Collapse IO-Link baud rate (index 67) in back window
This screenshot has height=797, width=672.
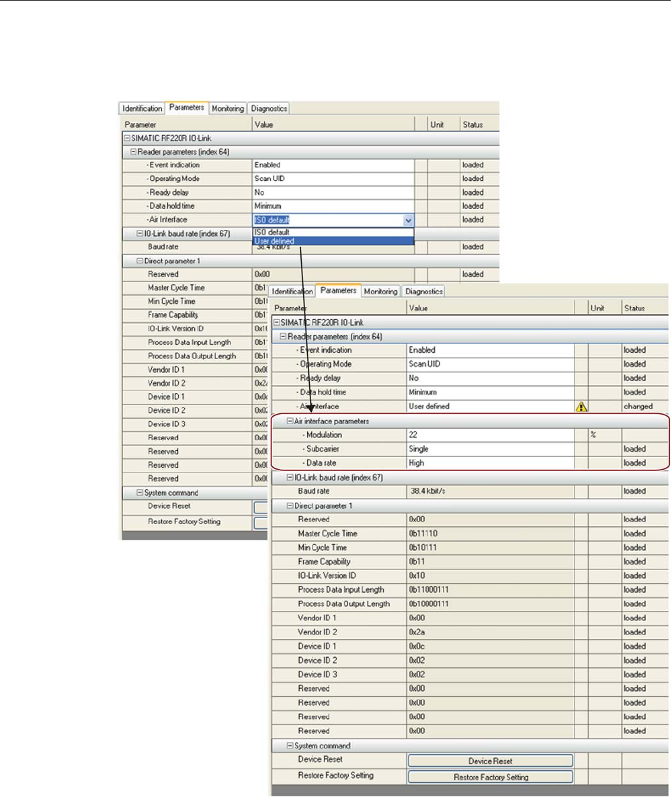[140, 233]
